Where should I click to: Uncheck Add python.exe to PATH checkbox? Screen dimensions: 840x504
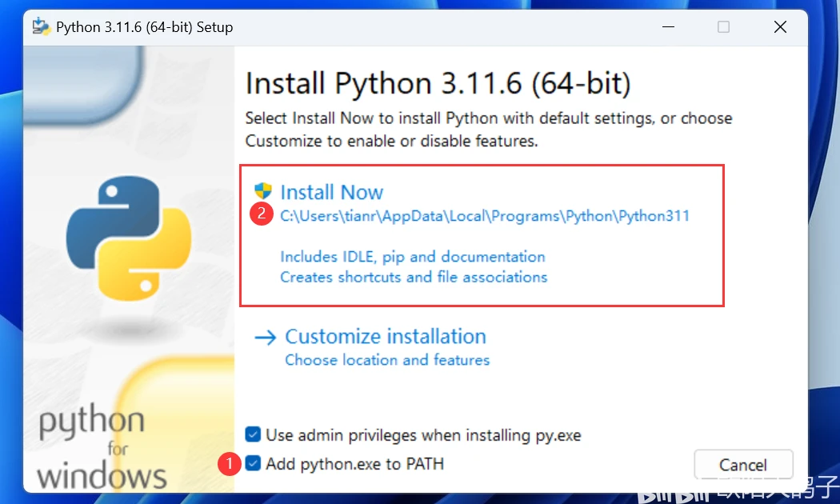pos(253,463)
